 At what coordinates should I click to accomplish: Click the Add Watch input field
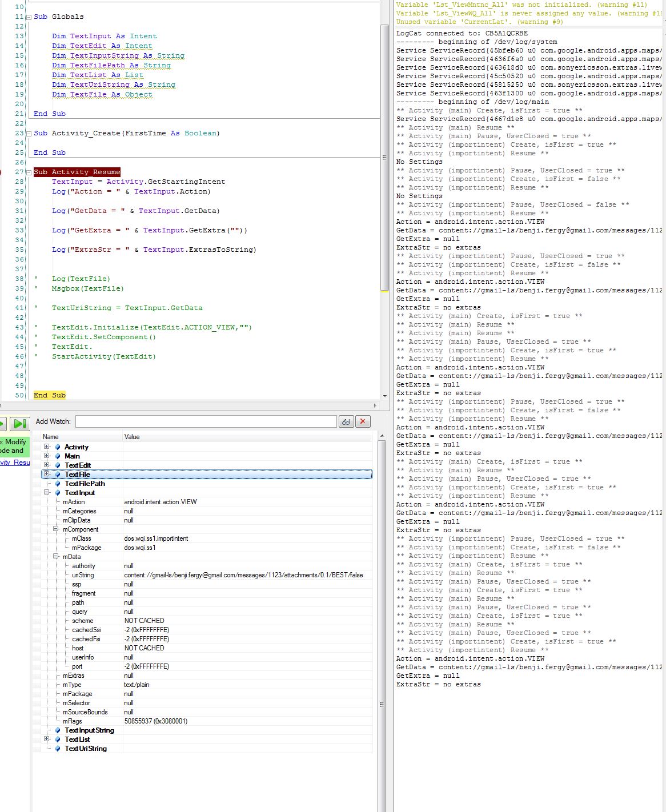[206, 421]
